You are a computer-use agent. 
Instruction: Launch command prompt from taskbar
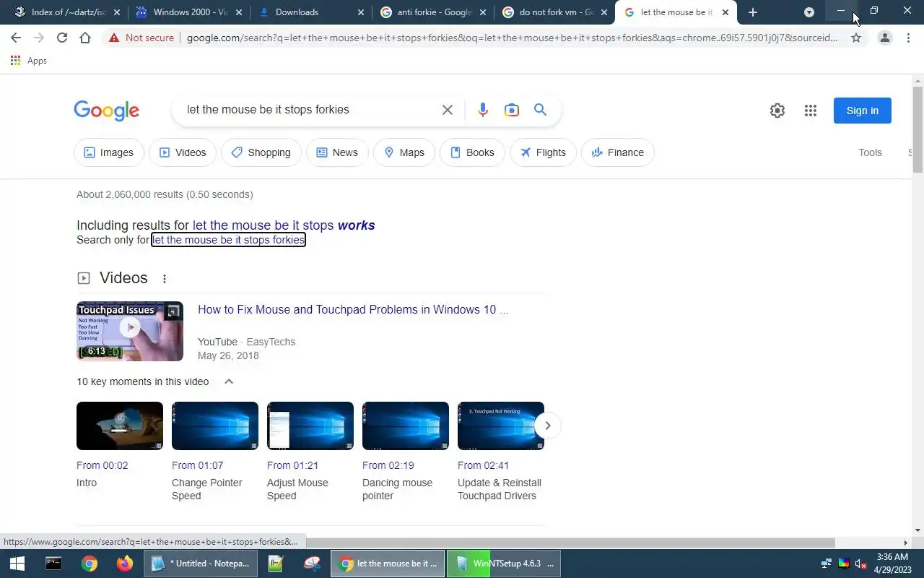click(x=53, y=564)
